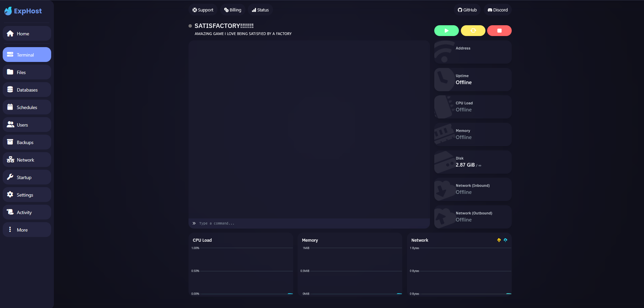
Task: Click the Startup wrench icon
Action: (x=10, y=177)
